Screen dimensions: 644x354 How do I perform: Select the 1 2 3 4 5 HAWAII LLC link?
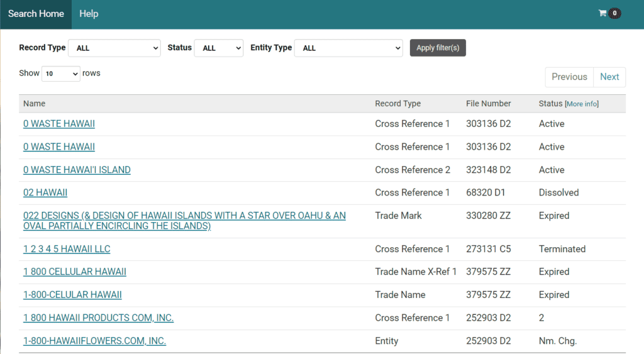pos(67,249)
